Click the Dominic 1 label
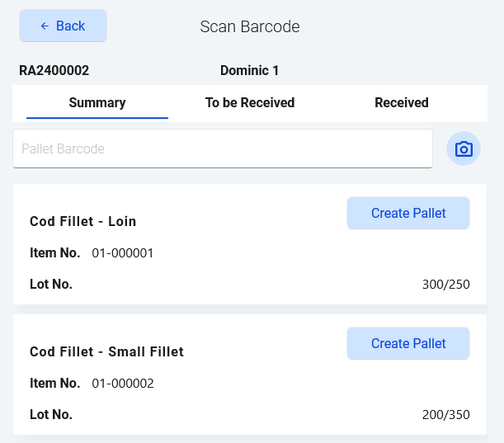Screen dimensions: 504x443 point(249,71)
